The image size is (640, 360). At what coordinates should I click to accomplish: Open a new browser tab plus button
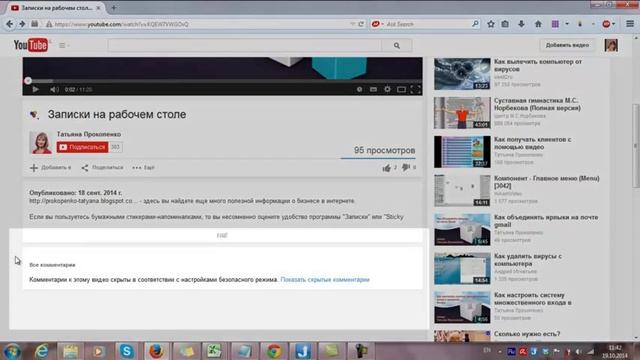pos(114,8)
